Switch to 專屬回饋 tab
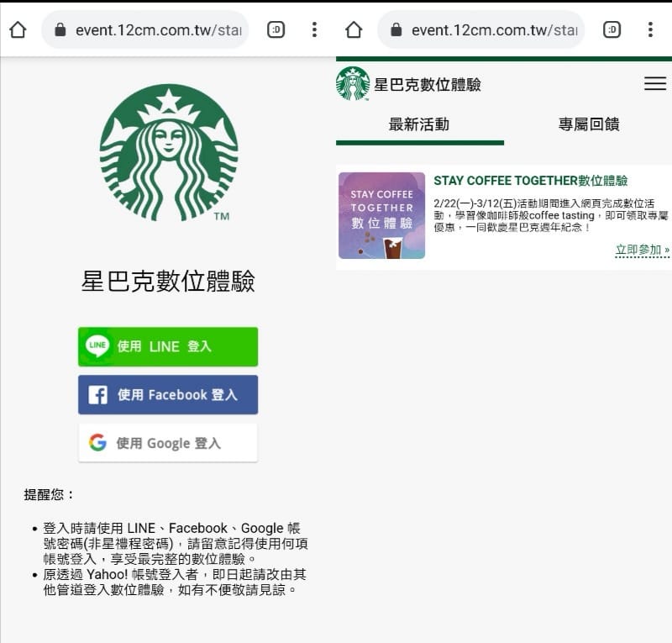Image resolution: width=672 pixels, height=643 pixels. click(x=589, y=125)
